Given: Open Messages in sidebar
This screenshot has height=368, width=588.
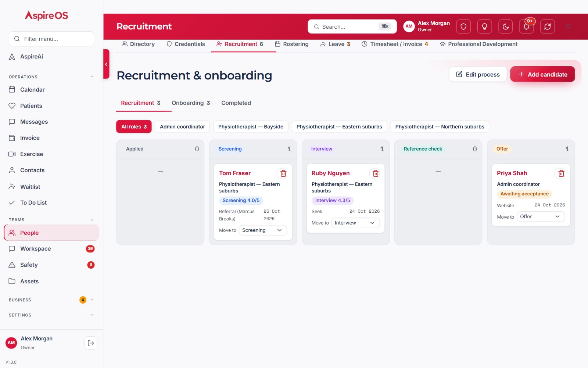Looking at the screenshot, I should 51,122.
